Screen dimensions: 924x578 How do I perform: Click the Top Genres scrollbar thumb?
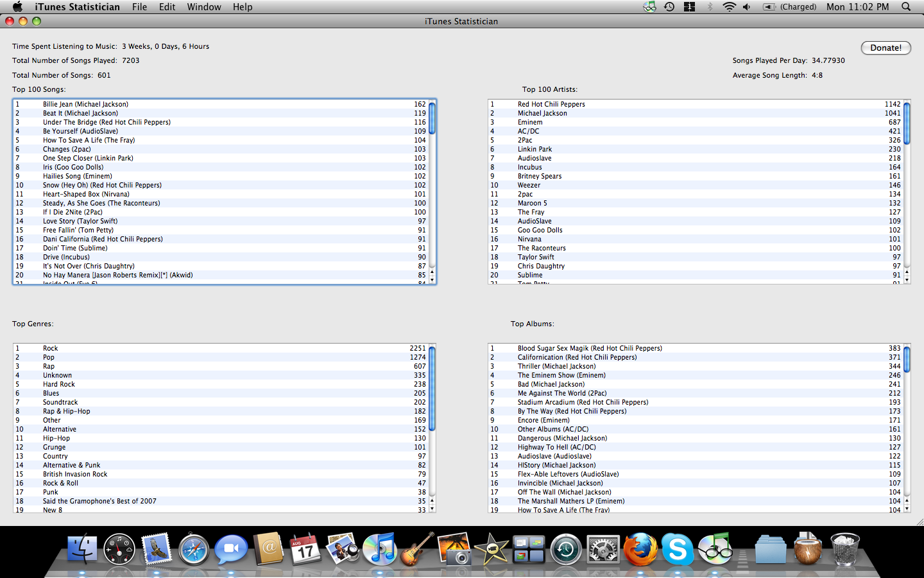click(x=432, y=389)
